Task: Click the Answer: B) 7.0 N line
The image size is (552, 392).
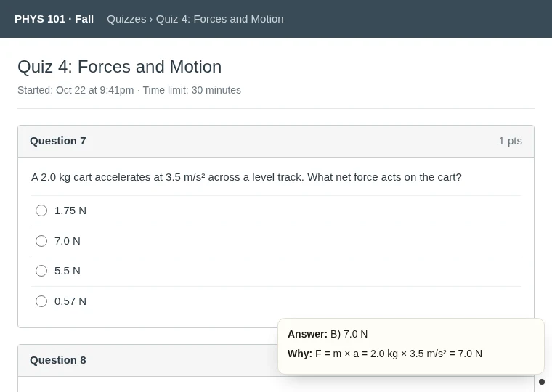Action: pos(328,334)
